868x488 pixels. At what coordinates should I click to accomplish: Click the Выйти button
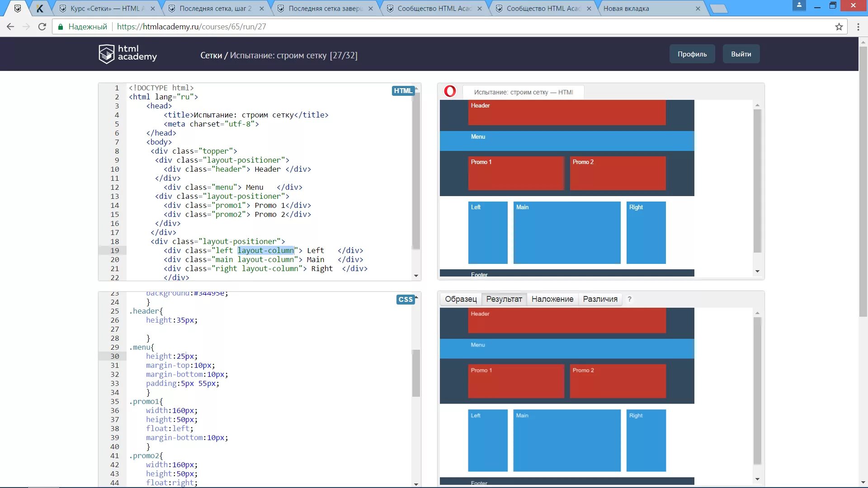coord(741,54)
